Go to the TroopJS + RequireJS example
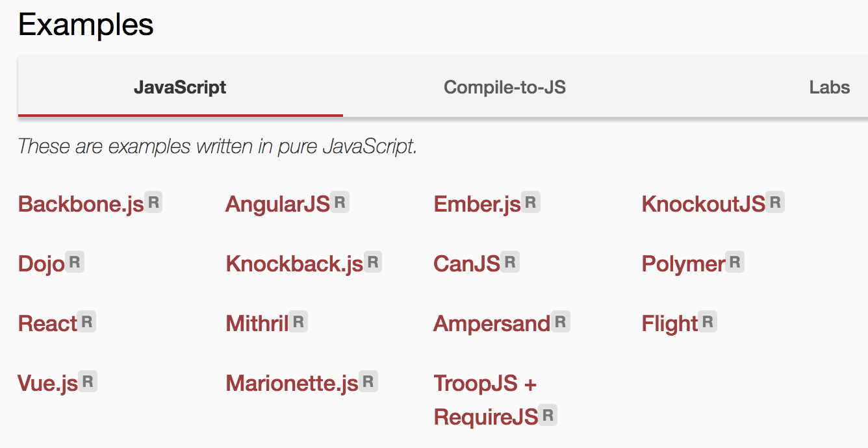Viewport: 868px width, 448px height. click(x=486, y=400)
